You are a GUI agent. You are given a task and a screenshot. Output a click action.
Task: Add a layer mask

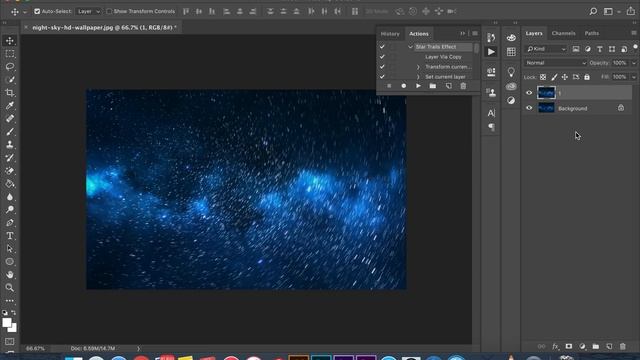tap(569, 347)
